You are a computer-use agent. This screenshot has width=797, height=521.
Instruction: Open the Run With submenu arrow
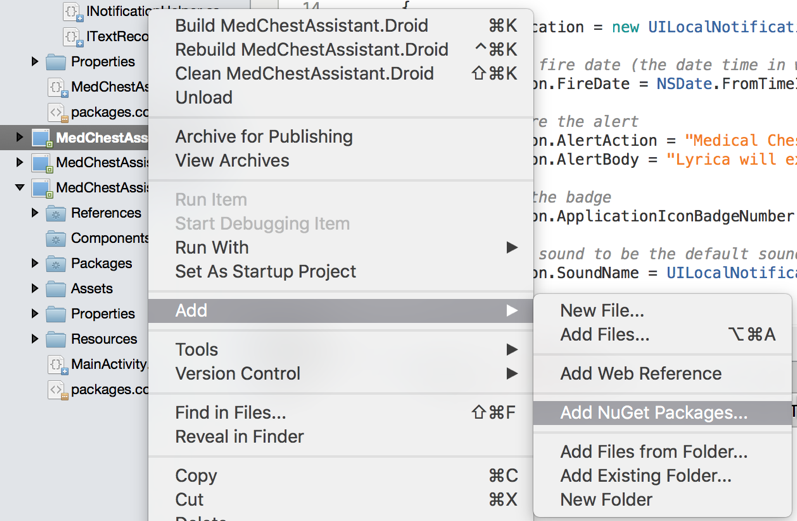coord(512,247)
